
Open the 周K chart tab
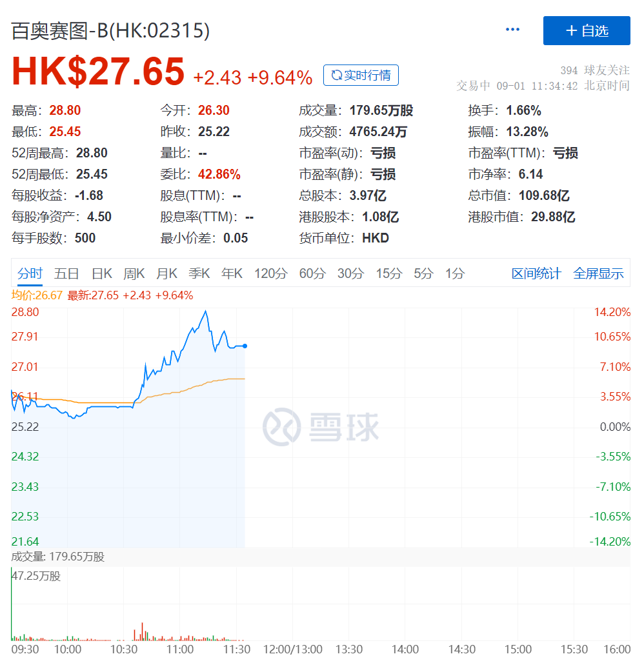134,273
